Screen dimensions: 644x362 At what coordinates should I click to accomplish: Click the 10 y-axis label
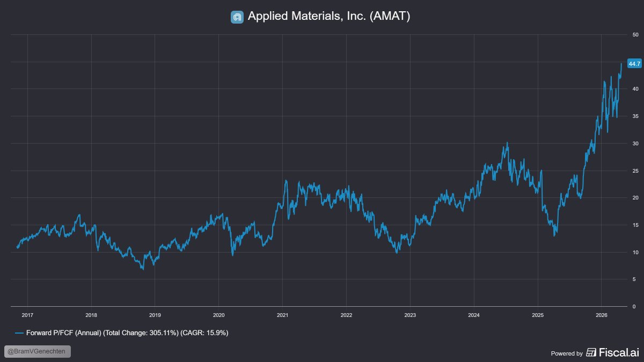click(636, 252)
